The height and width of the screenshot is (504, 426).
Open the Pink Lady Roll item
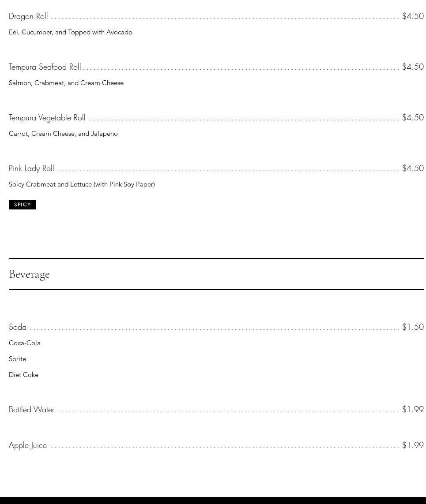[31, 168]
